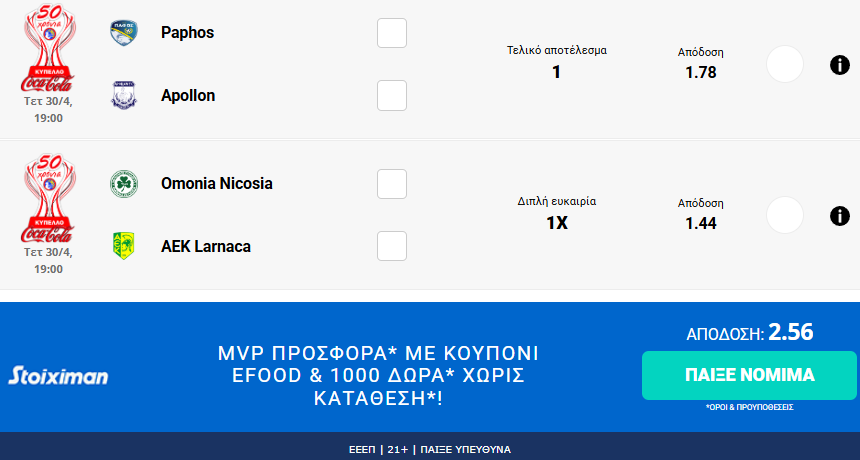Screen dimensions: 860x460
Task: Click the Paphos team crest icon
Action: [x=124, y=32]
